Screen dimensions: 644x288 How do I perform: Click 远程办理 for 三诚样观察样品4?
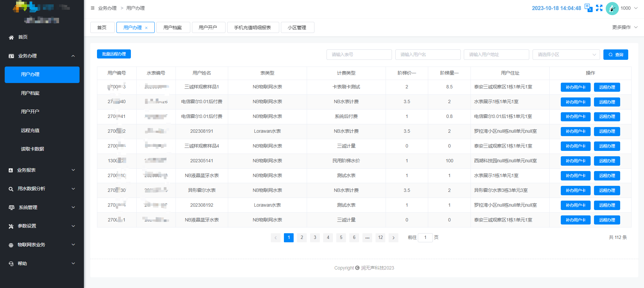point(607,146)
